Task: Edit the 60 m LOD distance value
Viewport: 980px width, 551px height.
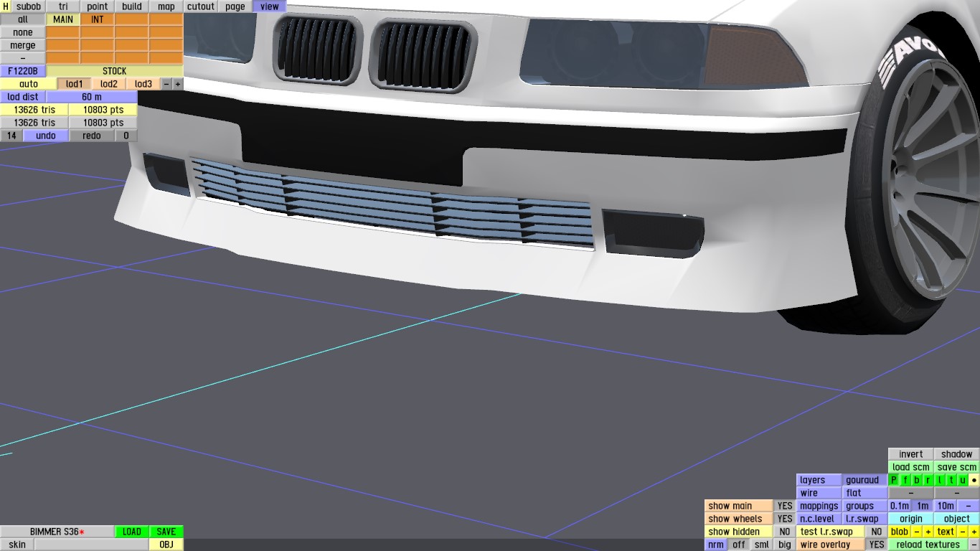Action: tap(92, 97)
